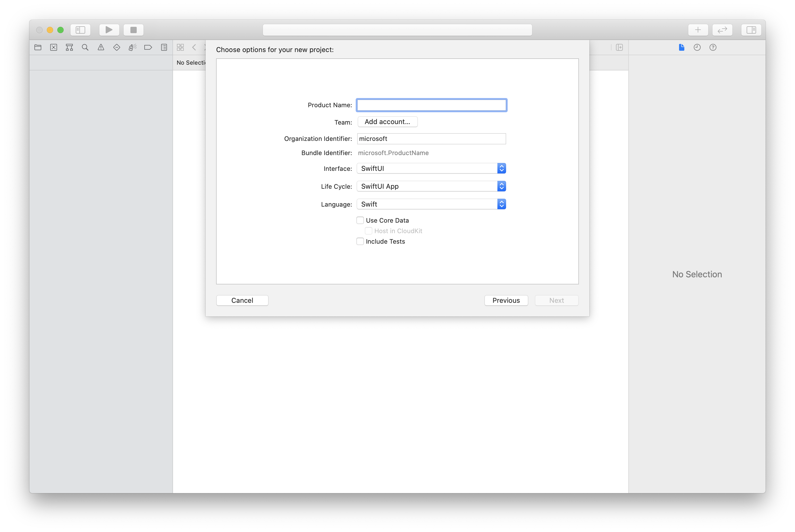Click the Previous button
Viewport: 795px width, 532px height.
pos(506,300)
